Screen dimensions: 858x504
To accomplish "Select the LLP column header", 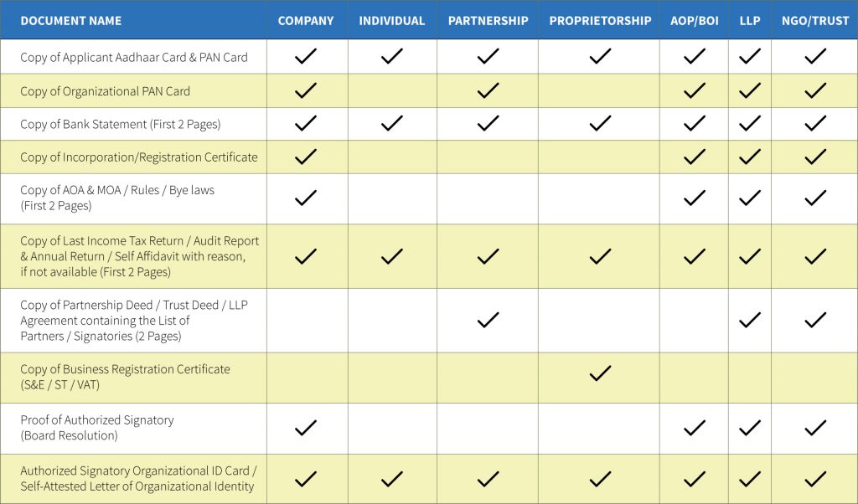I will tap(749, 20).
